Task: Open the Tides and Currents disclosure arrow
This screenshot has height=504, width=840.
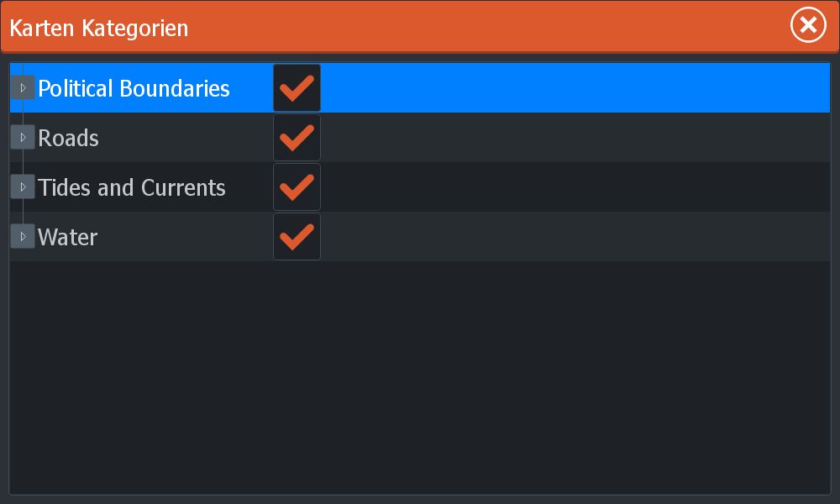Action: 23,186
